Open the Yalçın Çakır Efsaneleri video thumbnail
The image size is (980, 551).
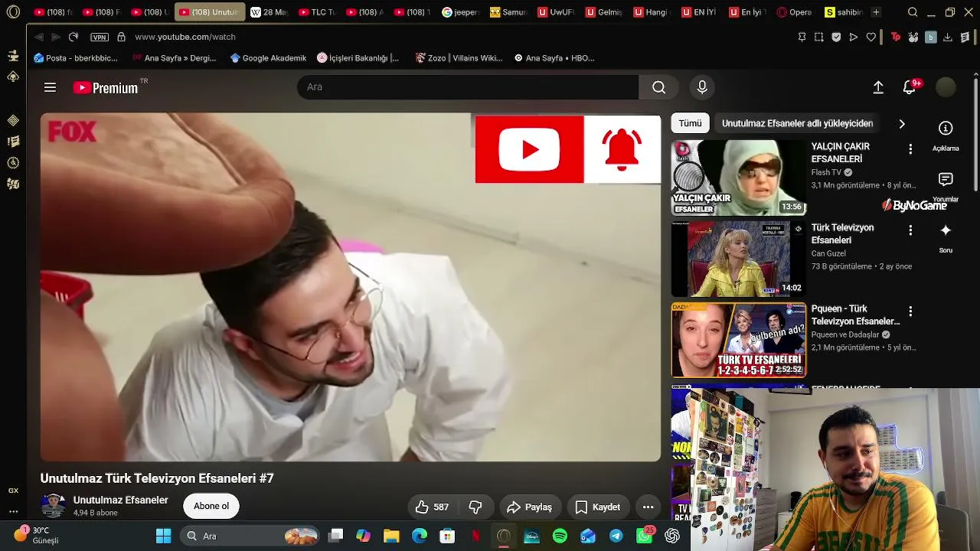point(738,178)
